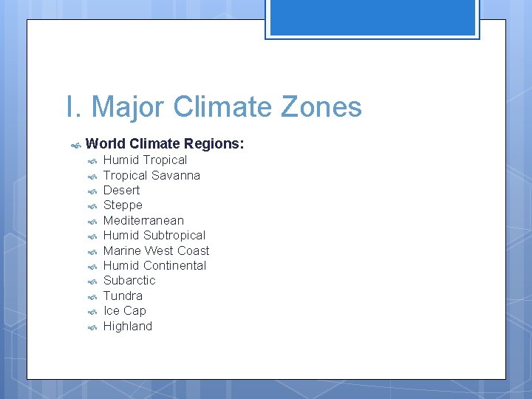
Task: Select the "Tropical Savanna" bullet text
Action: click(151, 175)
